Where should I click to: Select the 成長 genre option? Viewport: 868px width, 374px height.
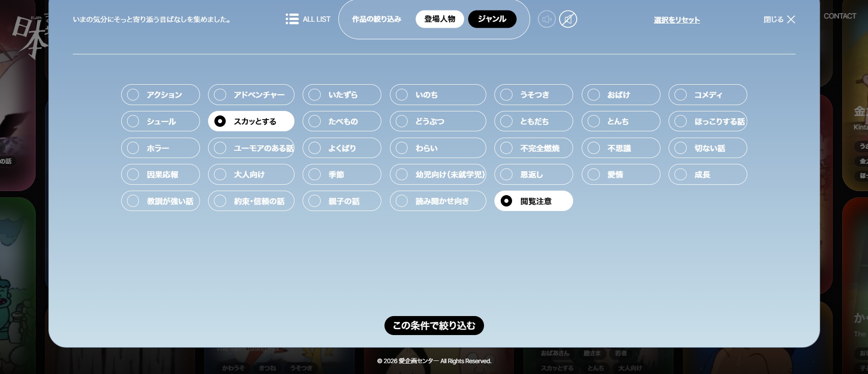click(x=708, y=174)
